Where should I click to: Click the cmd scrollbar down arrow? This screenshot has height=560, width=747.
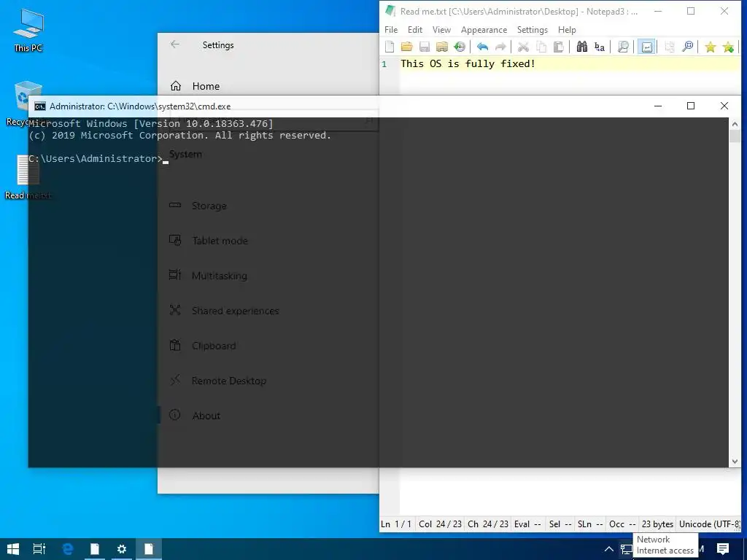tap(735, 461)
